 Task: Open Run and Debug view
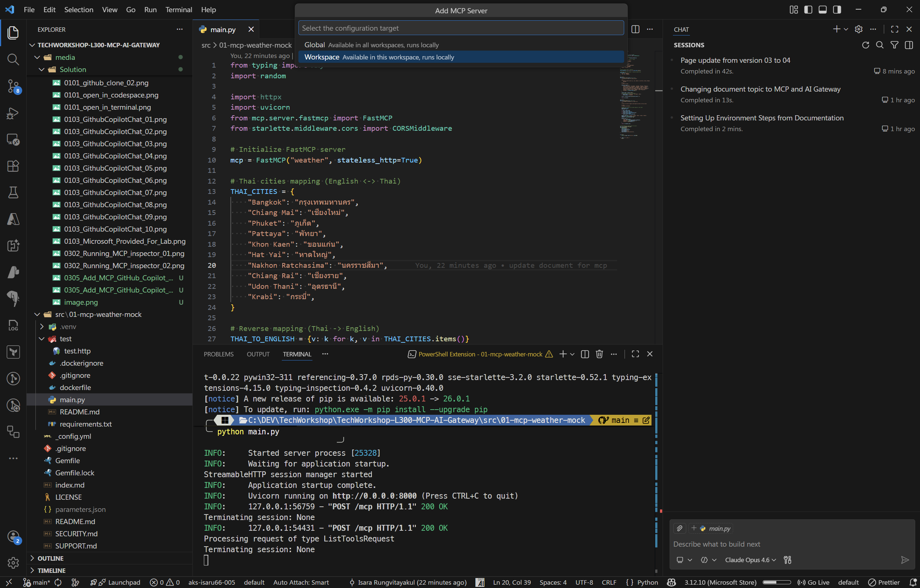(13, 113)
